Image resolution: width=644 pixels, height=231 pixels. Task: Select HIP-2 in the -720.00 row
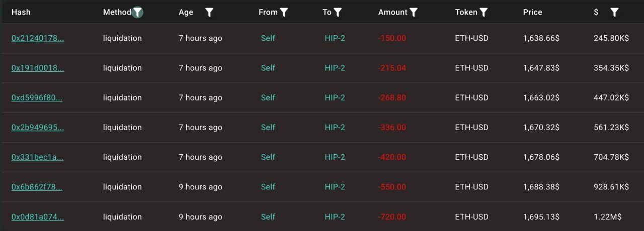[x=335, y=216]
